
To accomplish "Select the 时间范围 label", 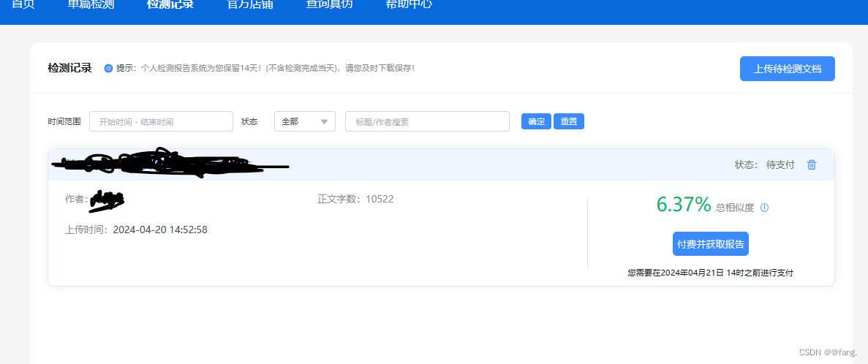I will pyautogui.click(x=64, y=122).
